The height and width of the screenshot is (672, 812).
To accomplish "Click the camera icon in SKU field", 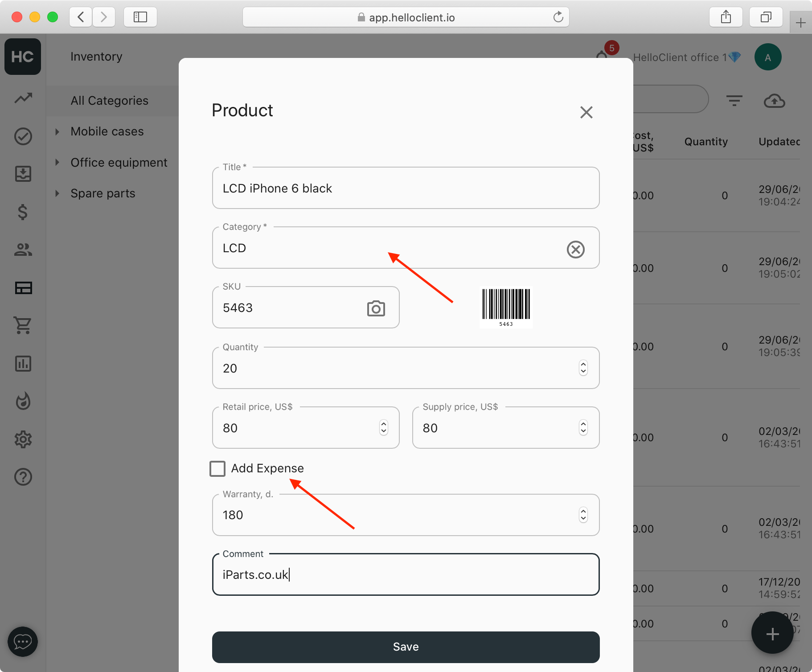I will [x=376, y=308].
